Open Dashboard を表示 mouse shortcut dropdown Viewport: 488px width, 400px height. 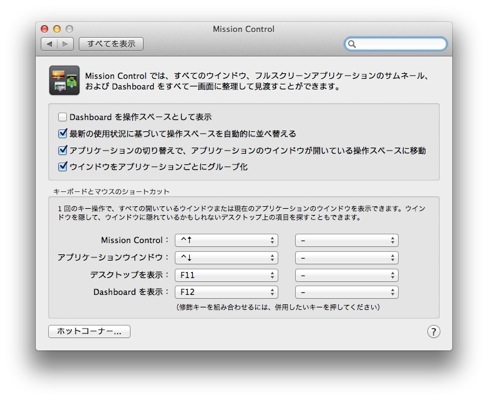click(x=347, y=292)
